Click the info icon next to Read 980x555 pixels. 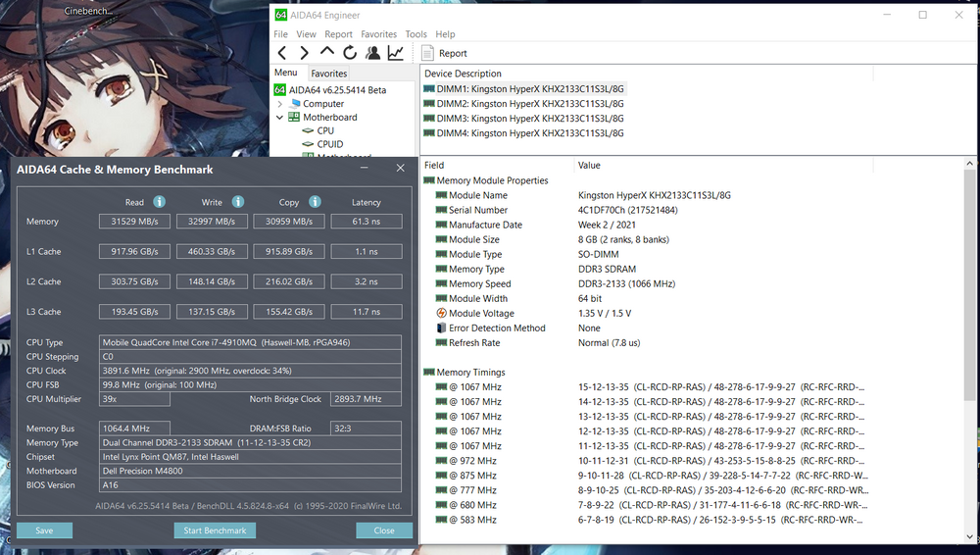159,202
